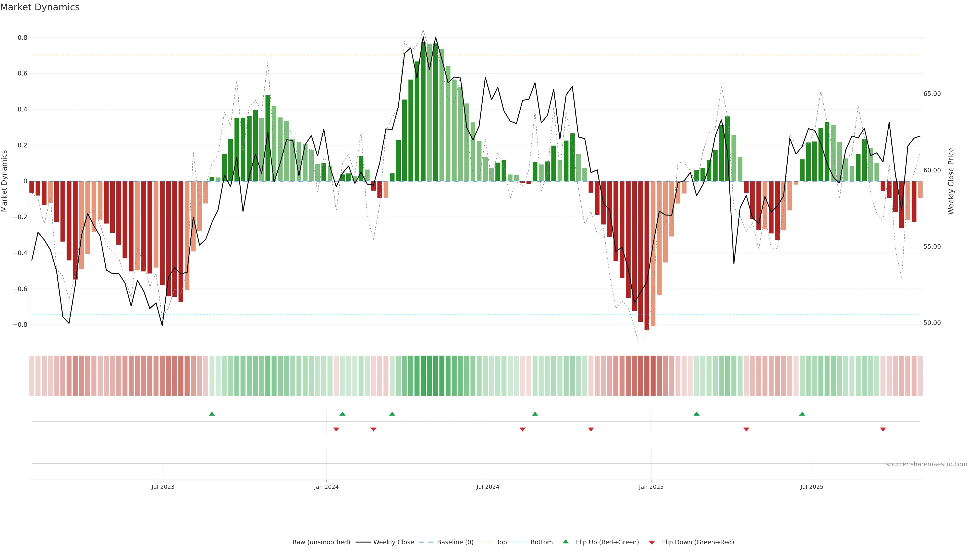Hide the Top threshold legend entry
This screenshot has width=980, height=551.
(501, 542)
